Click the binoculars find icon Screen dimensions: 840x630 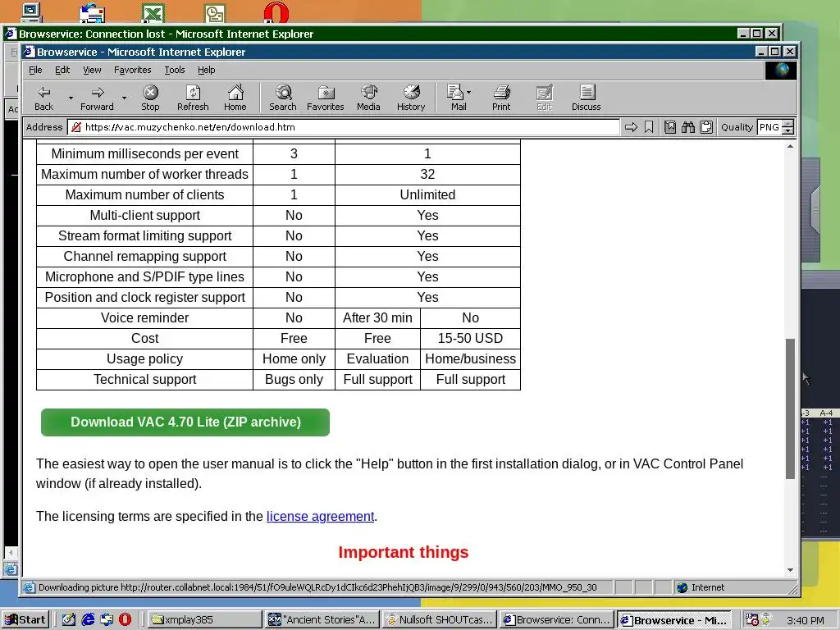tap(688, 127)
